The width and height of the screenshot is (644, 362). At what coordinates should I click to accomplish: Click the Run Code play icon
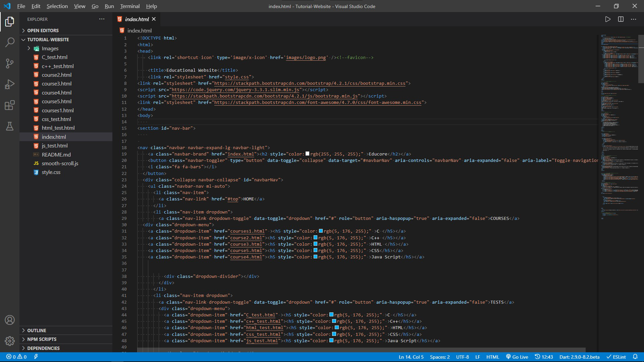pyautogui.click(x=607, y=19)
